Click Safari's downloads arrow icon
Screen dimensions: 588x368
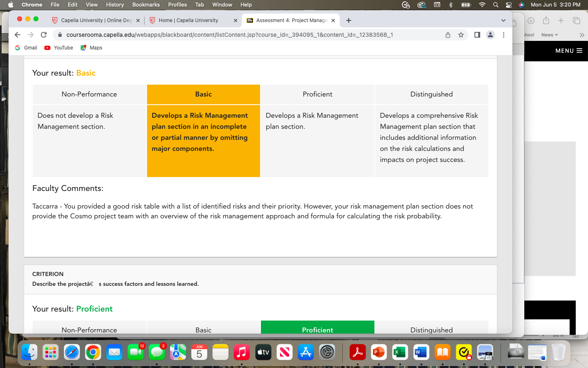531,20
